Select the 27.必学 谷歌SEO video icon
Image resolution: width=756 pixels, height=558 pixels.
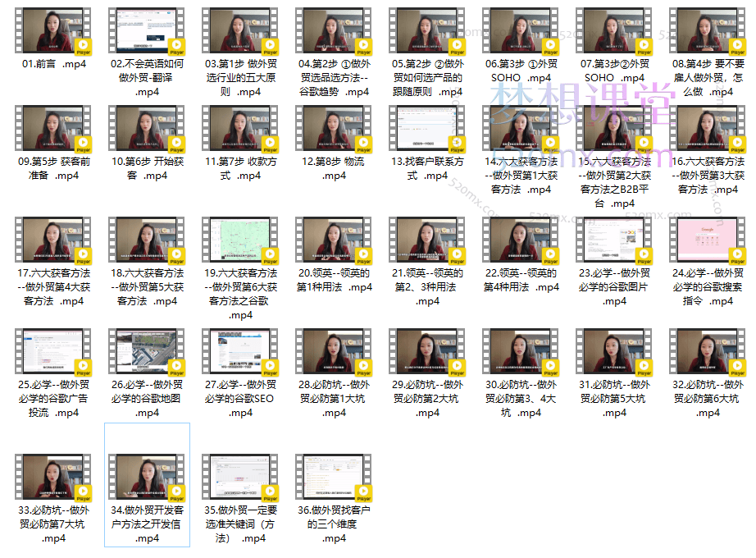pos(240,351)
